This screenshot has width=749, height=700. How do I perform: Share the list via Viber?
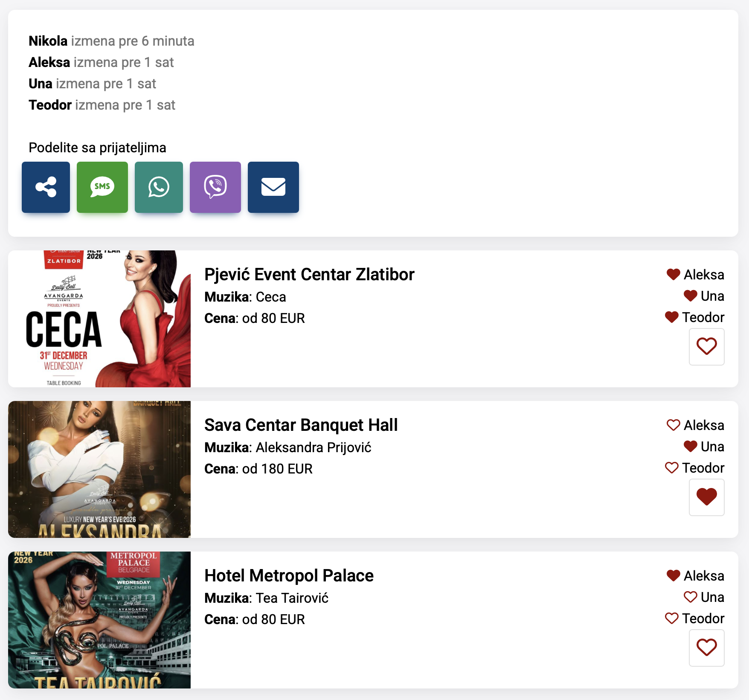click(215, 187)
